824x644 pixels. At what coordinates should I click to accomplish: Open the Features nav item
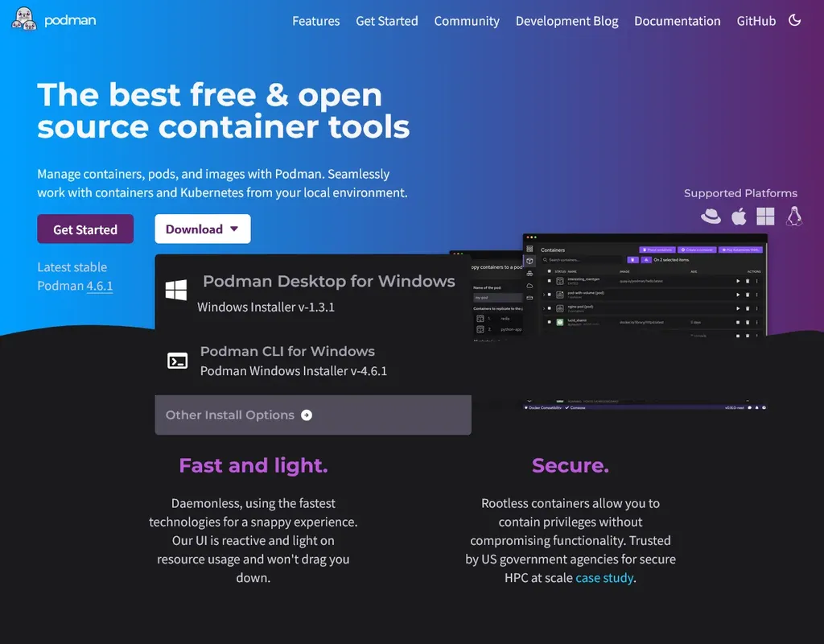(315, 21)
